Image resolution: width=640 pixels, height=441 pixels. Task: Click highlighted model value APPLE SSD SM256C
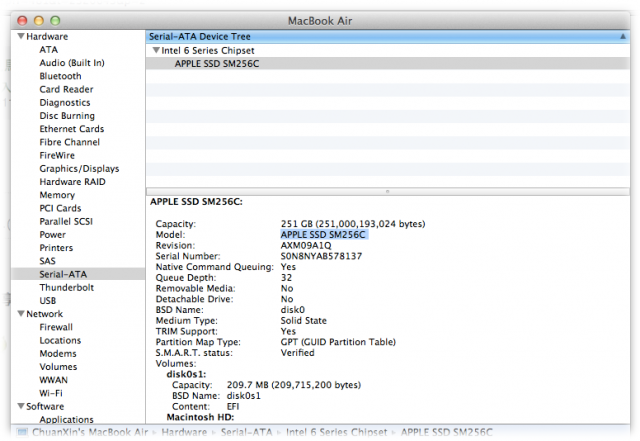(323, 234)
